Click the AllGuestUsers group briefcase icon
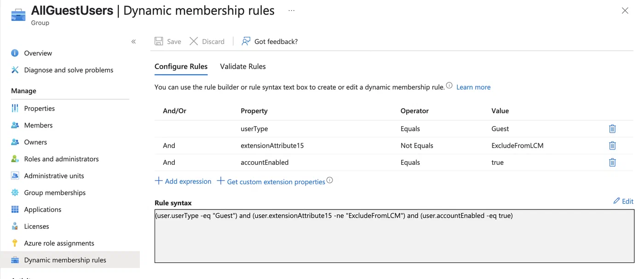This screenshot has height=279, width=644. click(18, 14)
